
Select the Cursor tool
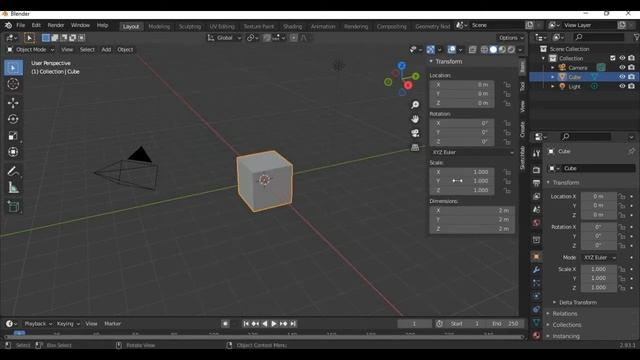(13, 84)
